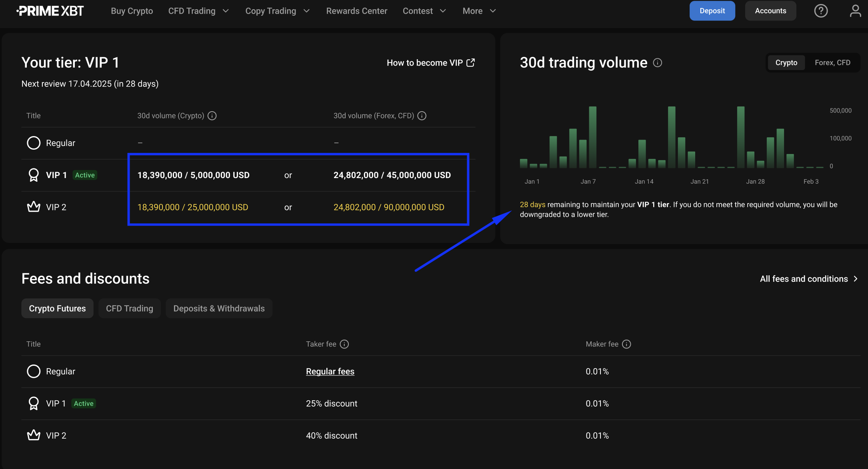Click the tallest bar near Jan 7
Viewport: 868px width, 469px height.
592,136
